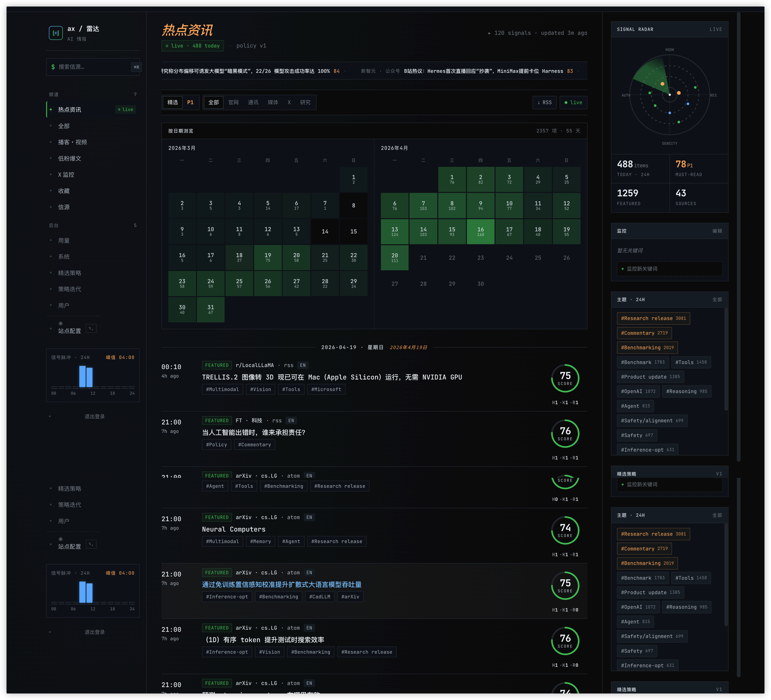Viewport: 771px width, 700px height.
Task: Select April 16 cell in the calendar heatmap
Action: 481,231
